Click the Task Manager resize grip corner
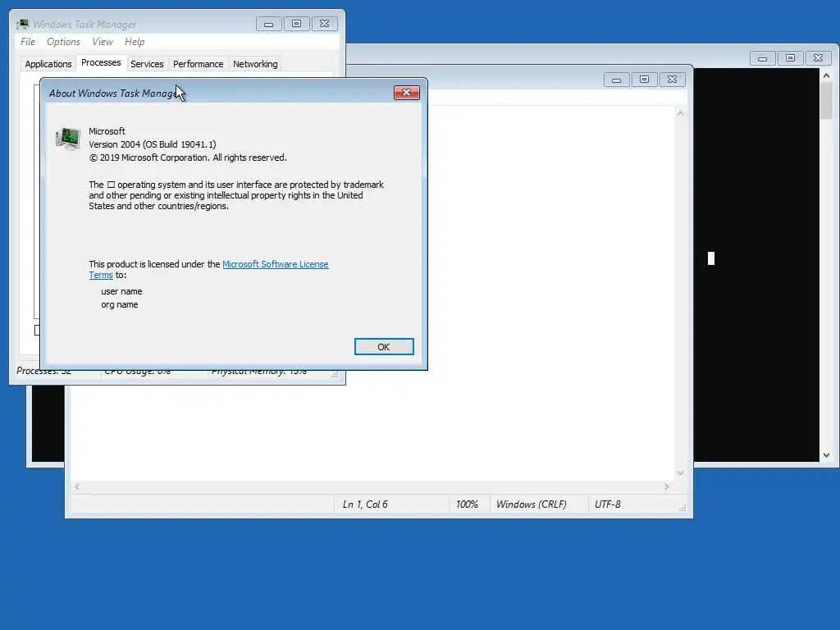This screenshot has height=630, width=840. point(335,374)
